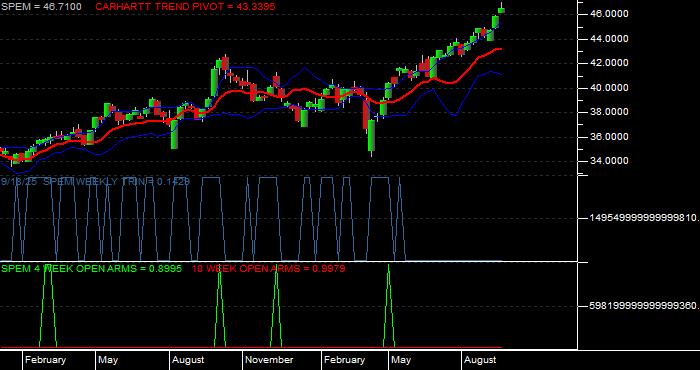Viewport: 700px width, 370px height.
Task: Click the first May label on time axis
Action: tap(108, 360)
